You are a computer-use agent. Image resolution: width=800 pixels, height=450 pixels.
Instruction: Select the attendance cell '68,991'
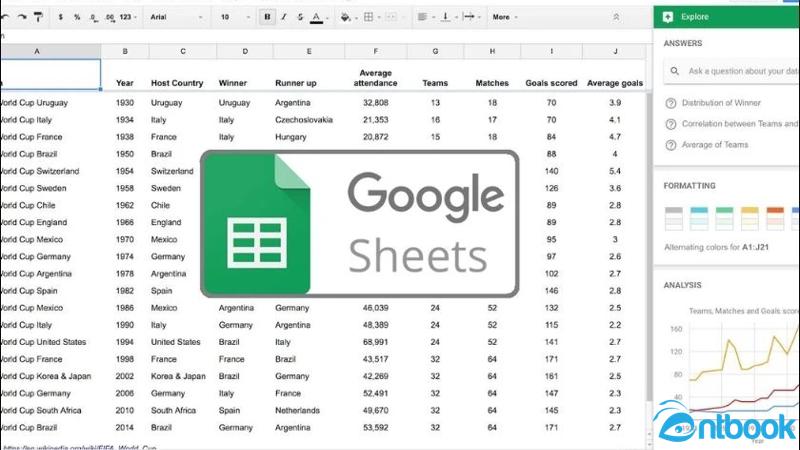click(x=376, y=342)
